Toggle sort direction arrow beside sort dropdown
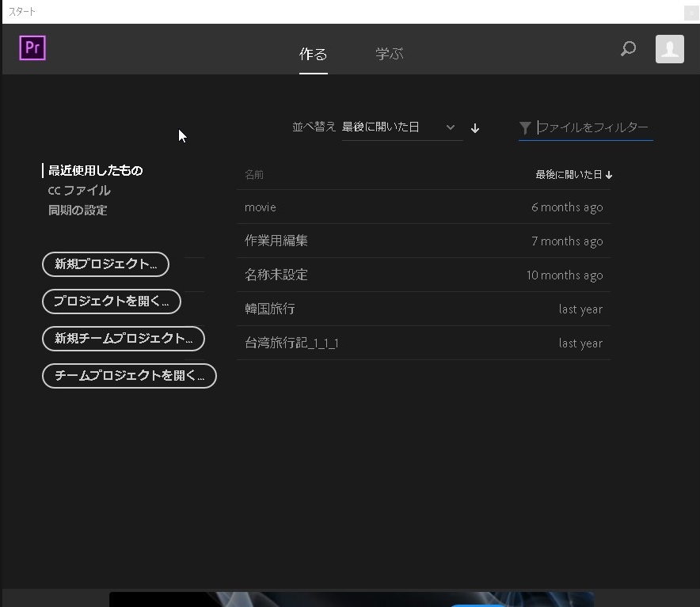This screenshot has width=700, height=607. point(475,128)
